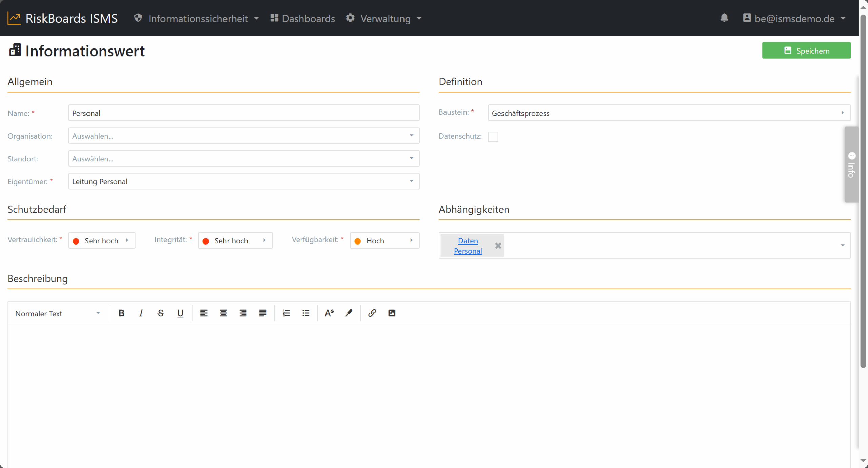The image size is (868, 468).
Task: Change the Integrität level
Action: coord(235,240)
